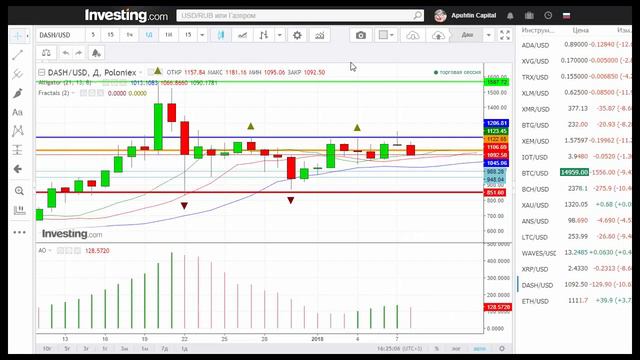Set the chart range to 7д
This screenshot has height=360, width=640.
click(164, 349)
